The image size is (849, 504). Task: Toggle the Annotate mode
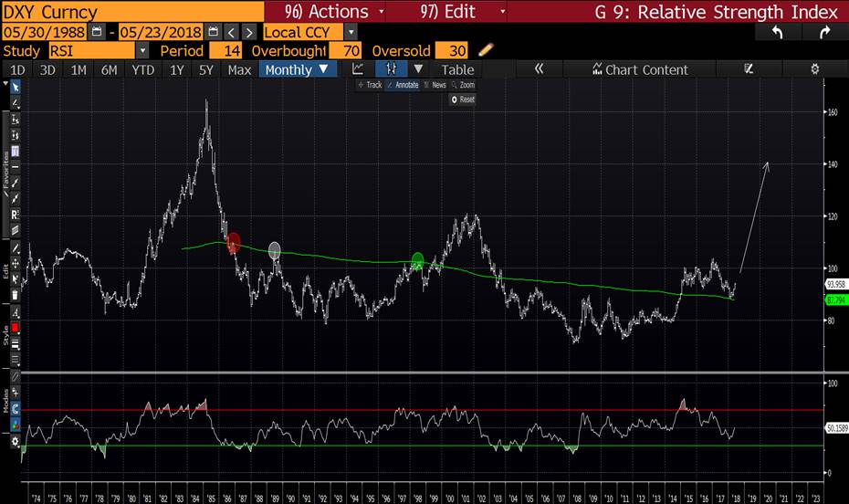click(x=403, y=84)
